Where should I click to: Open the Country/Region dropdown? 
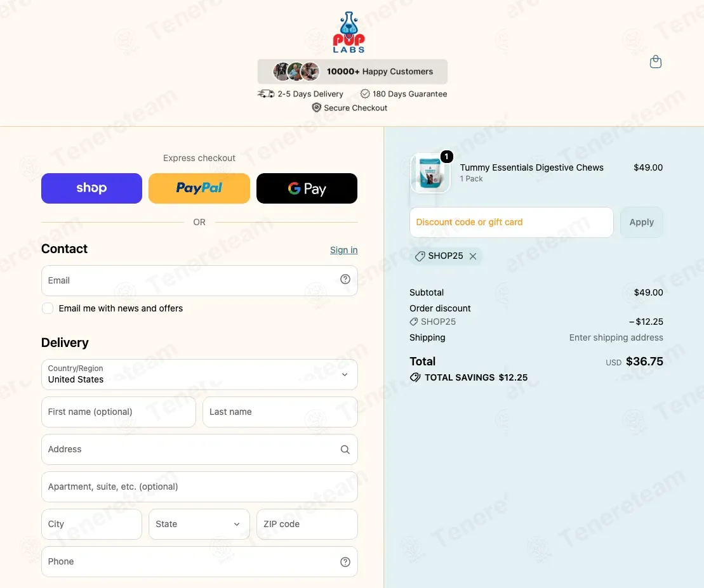pos(199,374)
